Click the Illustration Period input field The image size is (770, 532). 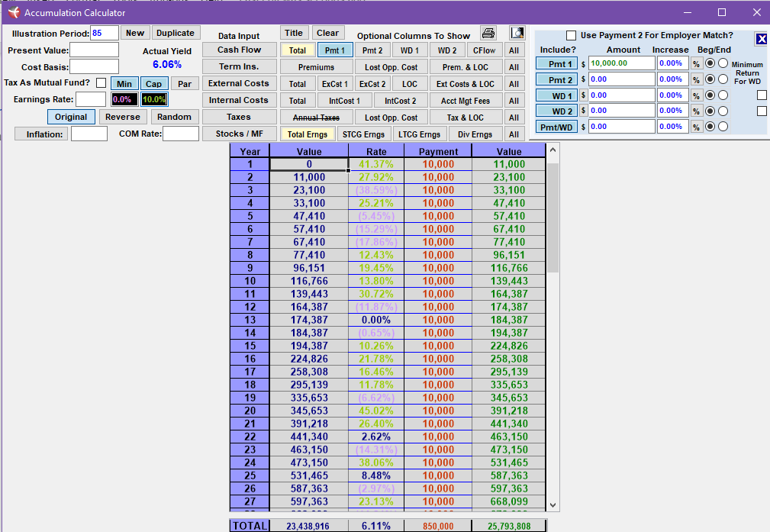click(x=105, y=33)
